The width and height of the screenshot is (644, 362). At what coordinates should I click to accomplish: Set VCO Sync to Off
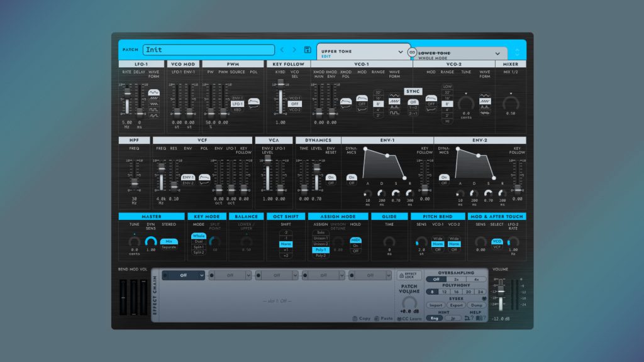point(413,102)
